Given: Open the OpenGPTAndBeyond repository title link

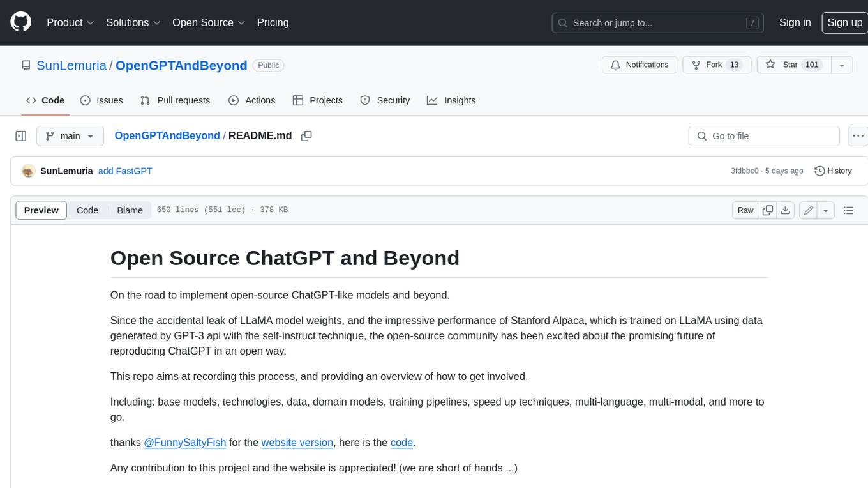Looking at the screenshot, I should [181, 65].
